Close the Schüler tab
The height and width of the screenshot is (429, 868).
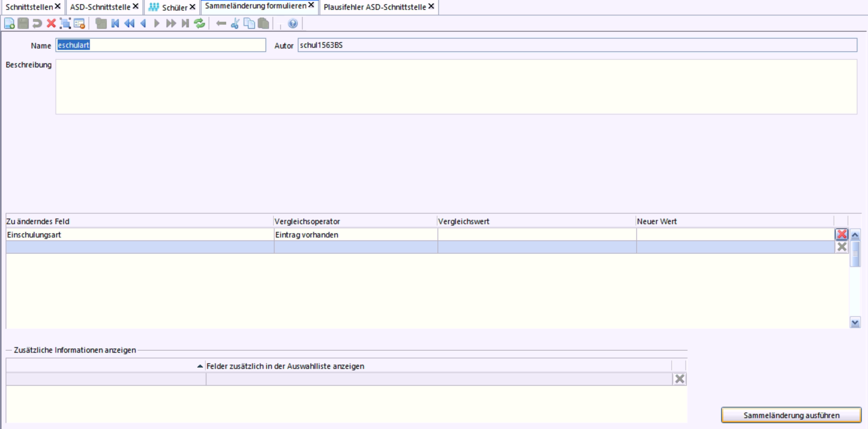click(192, 7)
